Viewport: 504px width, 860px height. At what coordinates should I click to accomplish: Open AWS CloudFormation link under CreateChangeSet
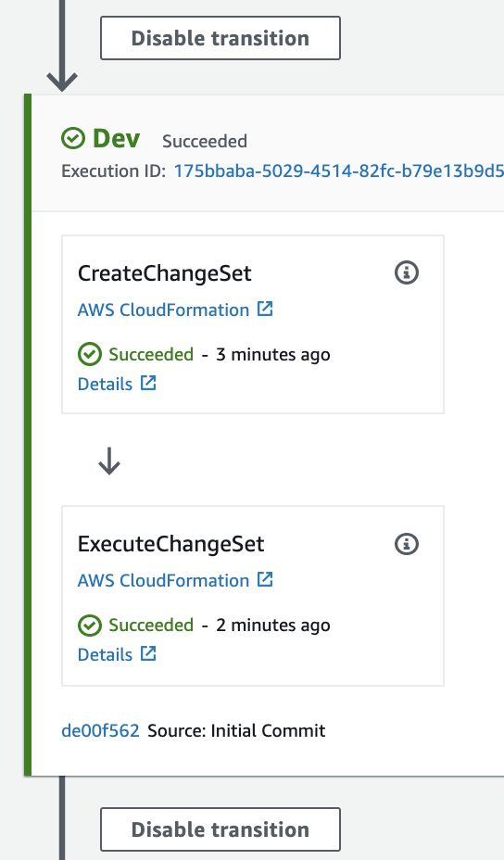[x=163, y=310]
